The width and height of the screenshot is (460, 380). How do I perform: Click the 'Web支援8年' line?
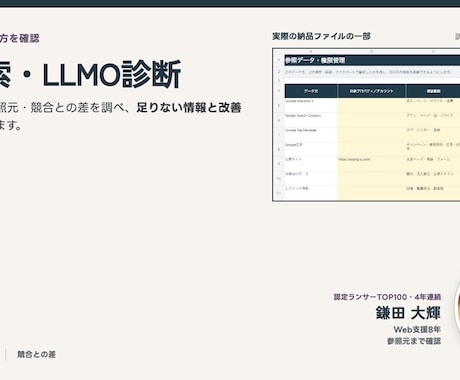point(417,329)
